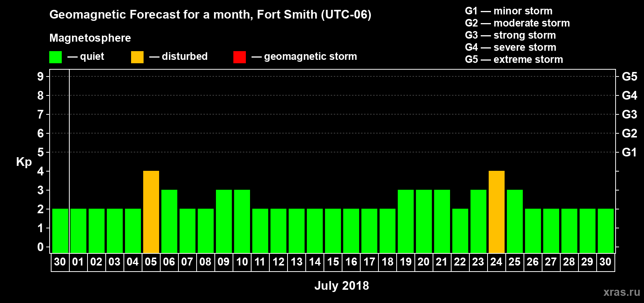The image size is (644, 303).
Task: Click the G2 label on right axis
Action: click(x=630, y=133)
